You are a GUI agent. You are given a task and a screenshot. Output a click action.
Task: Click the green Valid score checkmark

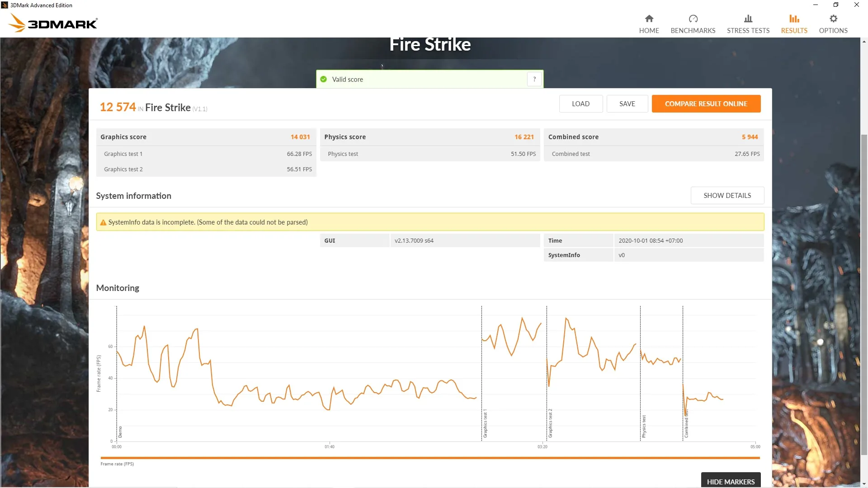[323, 79]
